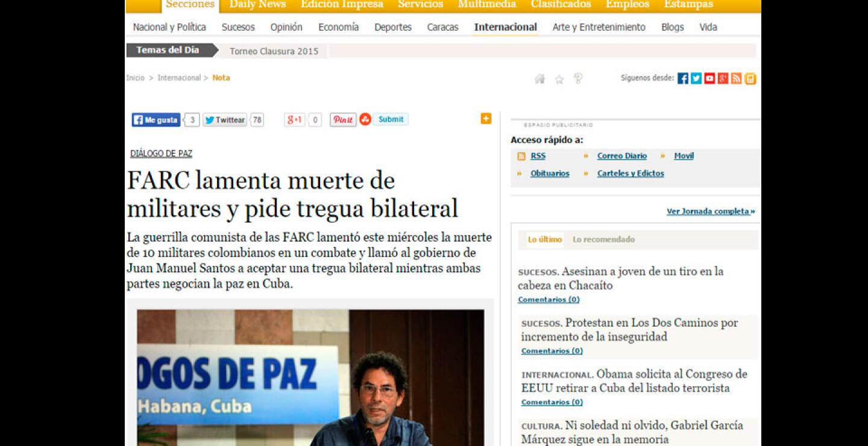Open Torneo Clausura 2015 topic

point(274,51)
